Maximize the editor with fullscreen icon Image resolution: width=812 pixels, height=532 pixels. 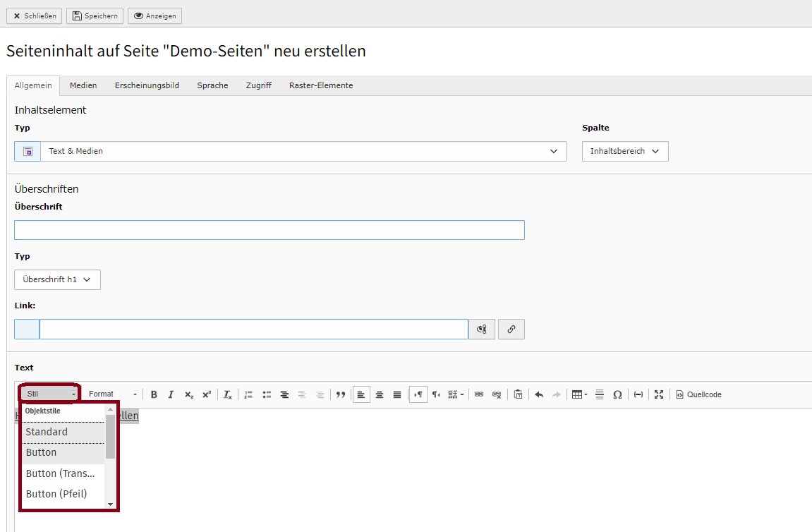(x=659, y=394)
